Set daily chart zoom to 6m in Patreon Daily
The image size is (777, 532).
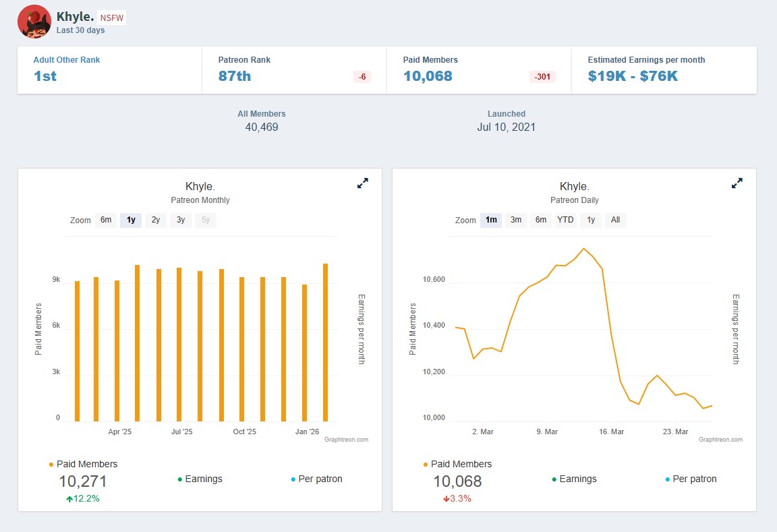pos(541,220)
